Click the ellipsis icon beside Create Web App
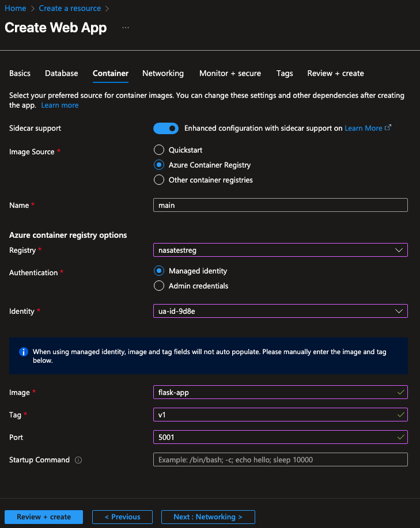Viewport: 420px width, 528px height. (x=126, y=28)
